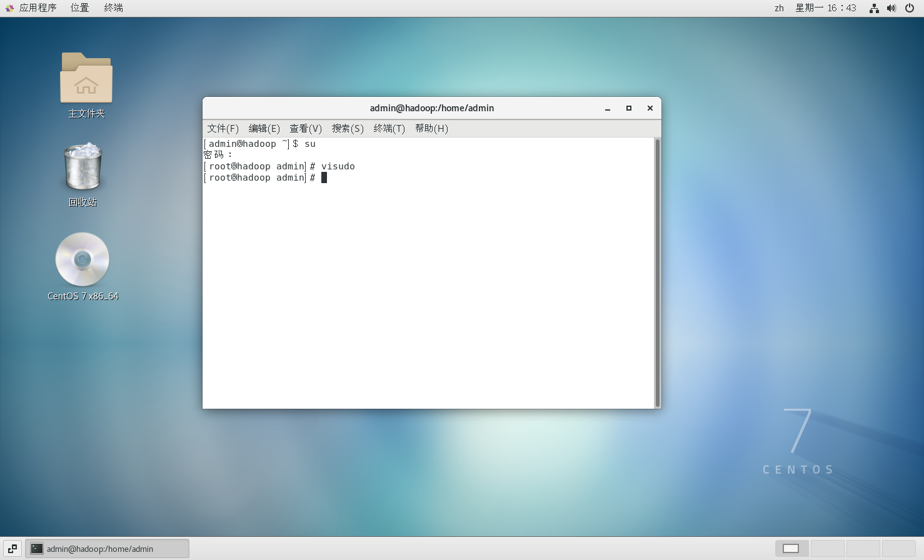Open the 文件(F) menu in the terminal
The width and height of the screenshot is (924, 560).
[223, 128]
